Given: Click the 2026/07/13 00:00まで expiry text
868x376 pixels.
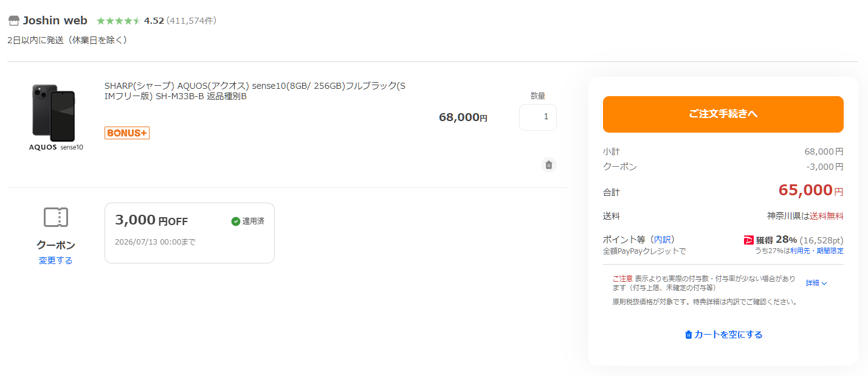Looking at the screenshot, I should 156,242.
